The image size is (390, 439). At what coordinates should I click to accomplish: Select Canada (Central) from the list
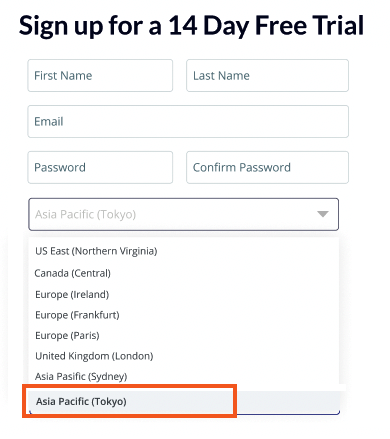(72, 273)
